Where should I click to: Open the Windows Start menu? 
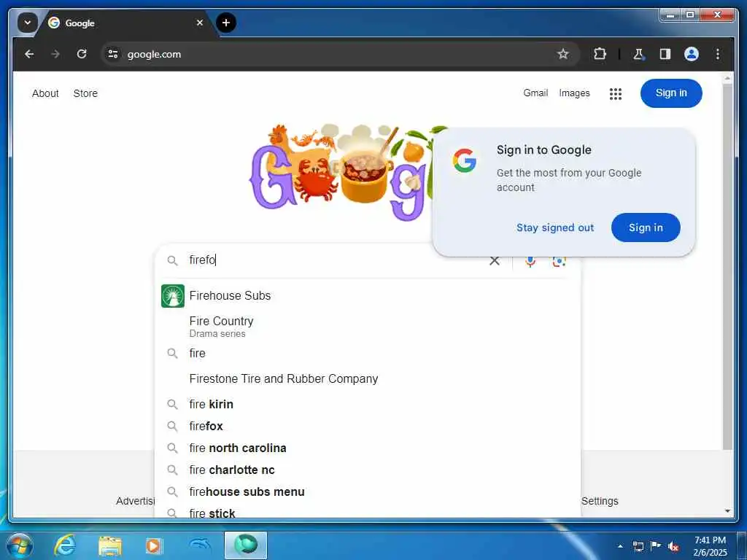19,545
